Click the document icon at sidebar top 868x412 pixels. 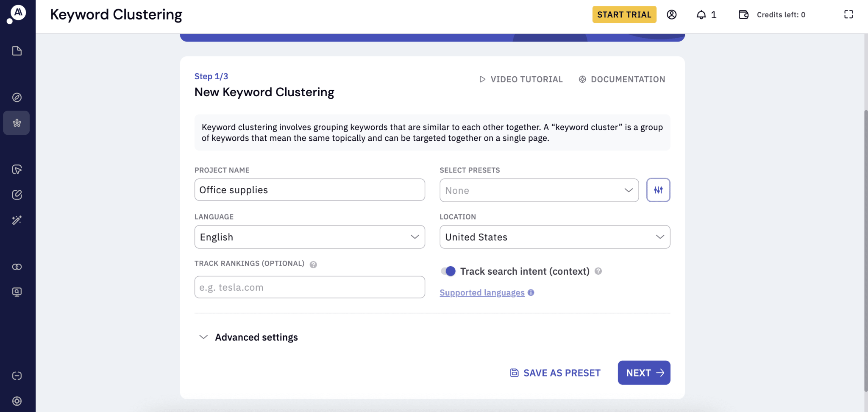click(x=17, y=50)
